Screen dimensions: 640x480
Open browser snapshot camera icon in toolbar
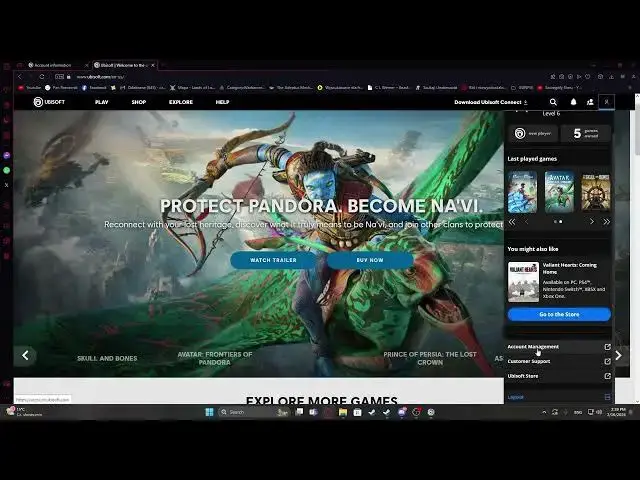point(562,77)
